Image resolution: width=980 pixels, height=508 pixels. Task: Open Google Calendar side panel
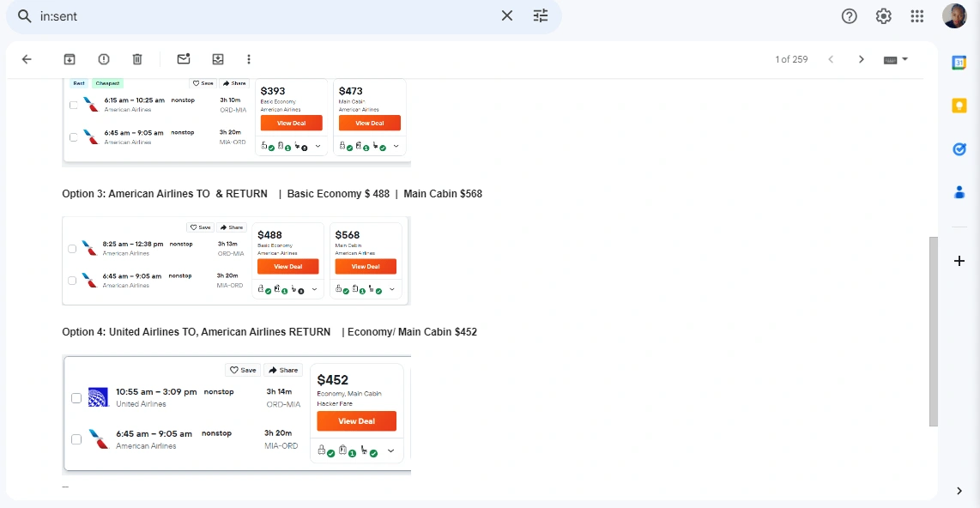tap(959, 63)
